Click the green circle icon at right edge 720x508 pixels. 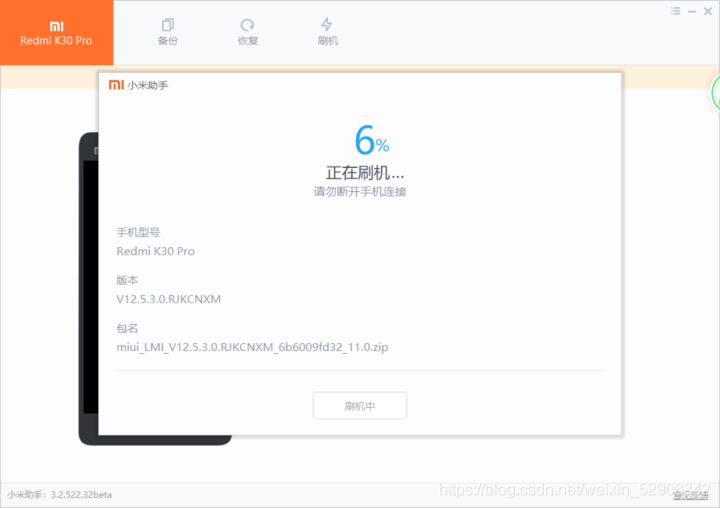pos(716,94)
